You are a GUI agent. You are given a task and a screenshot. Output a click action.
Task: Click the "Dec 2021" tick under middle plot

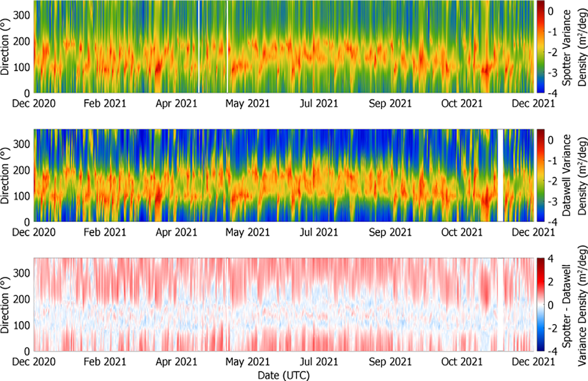[533, 232]
